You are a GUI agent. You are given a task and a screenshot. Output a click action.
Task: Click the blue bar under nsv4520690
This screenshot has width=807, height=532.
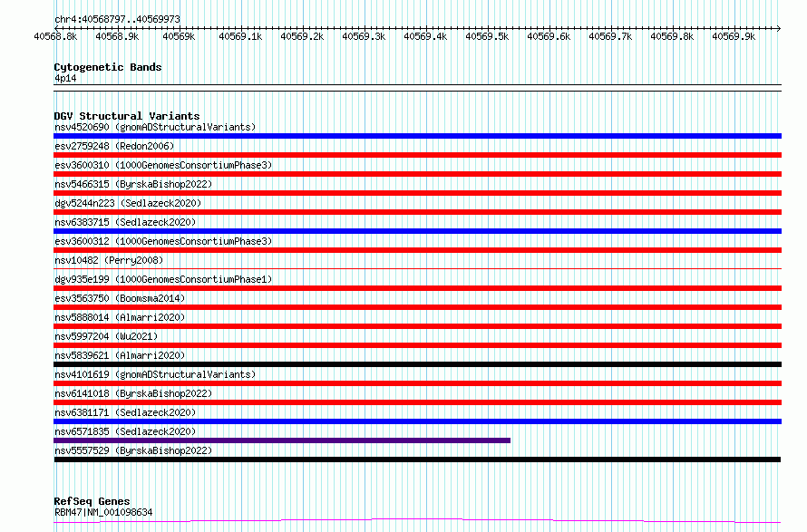tap(417, 136)
